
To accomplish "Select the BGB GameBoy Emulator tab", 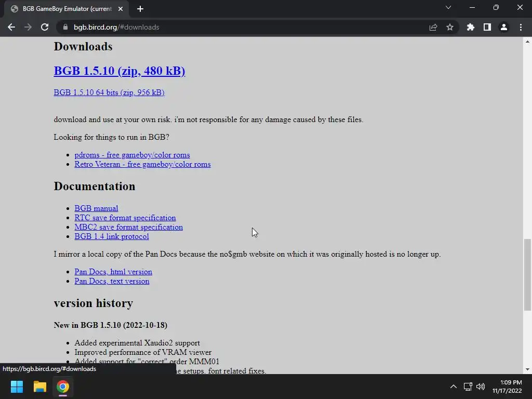I will coord(66,9).
